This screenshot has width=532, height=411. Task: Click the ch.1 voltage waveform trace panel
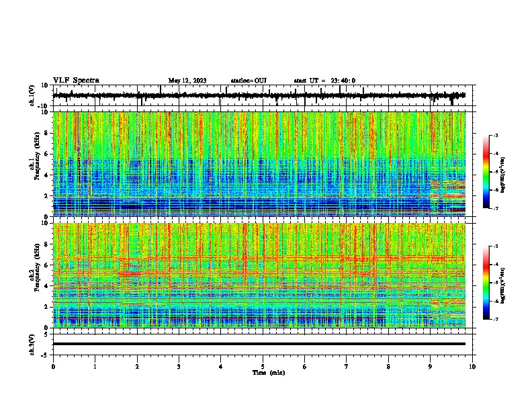click(x=264, y=95)
